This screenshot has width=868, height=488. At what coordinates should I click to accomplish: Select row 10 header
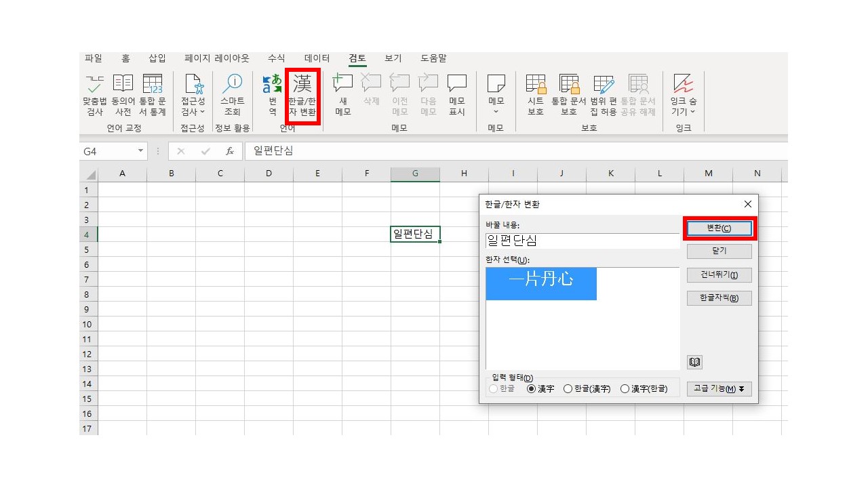point(89,324)
